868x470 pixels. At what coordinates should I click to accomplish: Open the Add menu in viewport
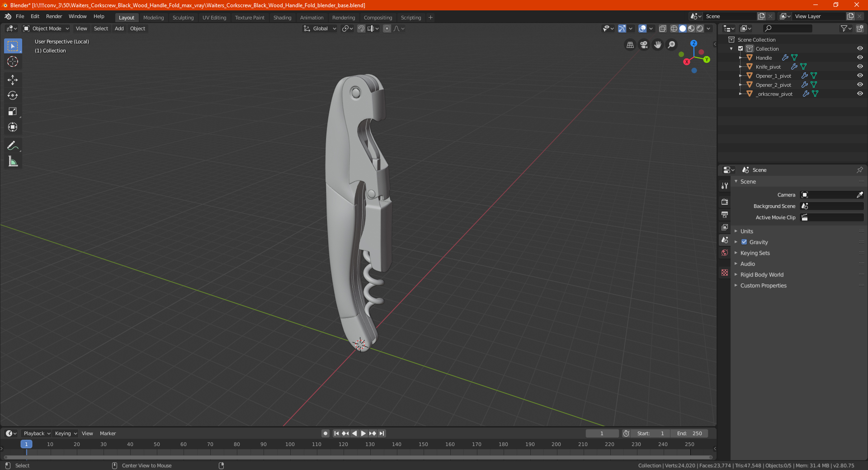pos(119,28)
